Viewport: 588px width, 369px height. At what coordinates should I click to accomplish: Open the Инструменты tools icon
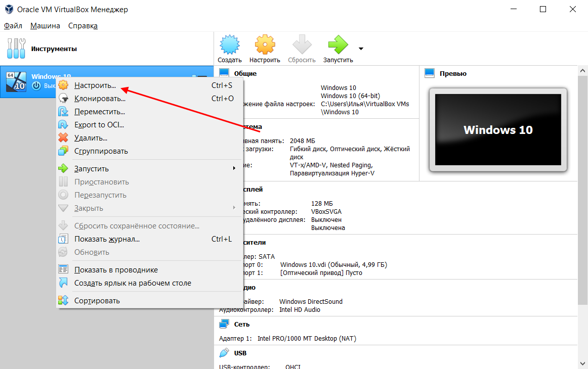click(15, 49)
